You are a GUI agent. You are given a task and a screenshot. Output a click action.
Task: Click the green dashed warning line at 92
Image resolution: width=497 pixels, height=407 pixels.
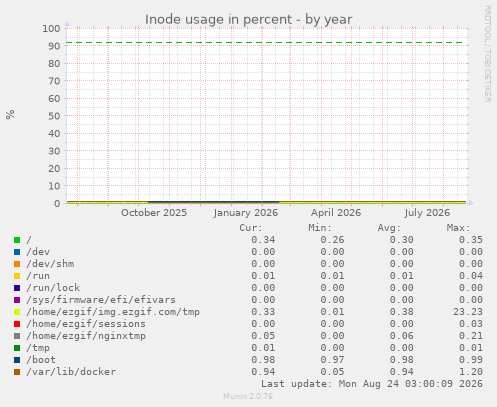point(265,43)
